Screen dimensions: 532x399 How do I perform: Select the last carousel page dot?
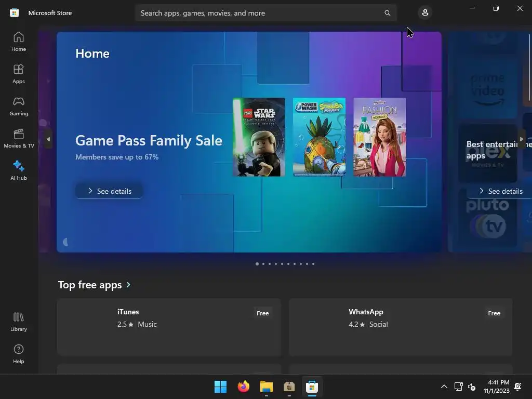coord(313,263)
